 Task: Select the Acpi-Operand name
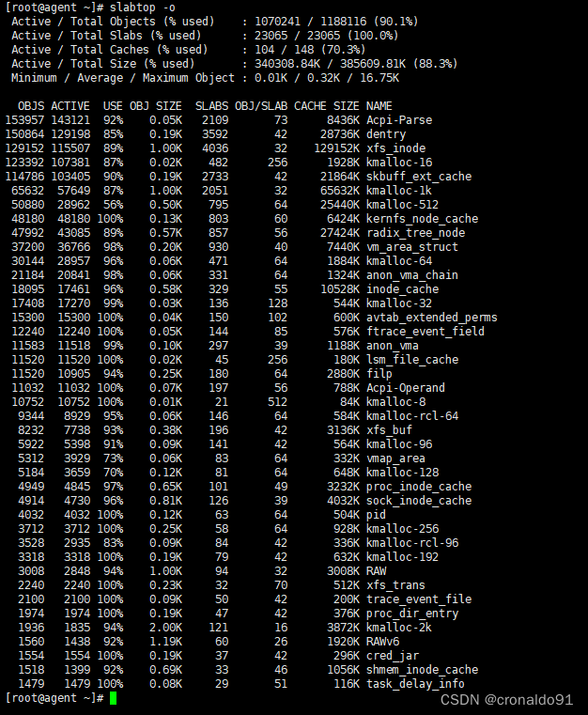[405, 389]
